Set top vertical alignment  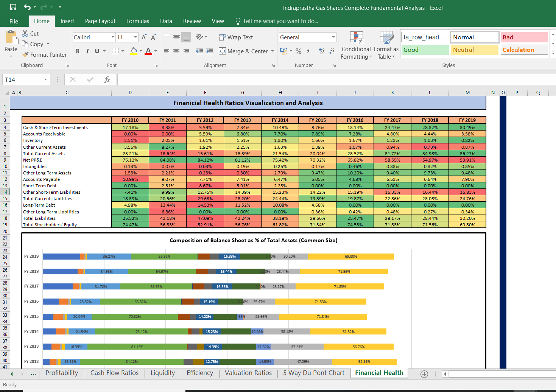click(x=167, y=37)
